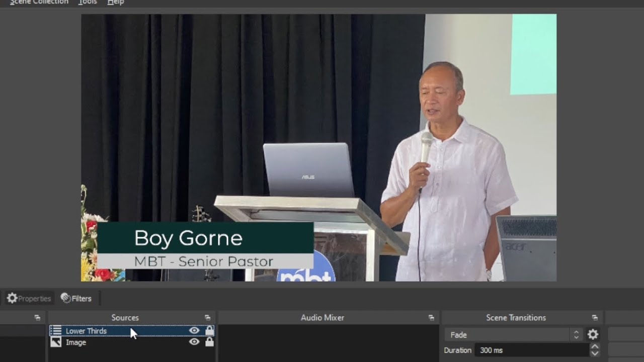Pop out the Audio Mixer dock with its icon
This screenshot has width=644, height=362.
431,318
